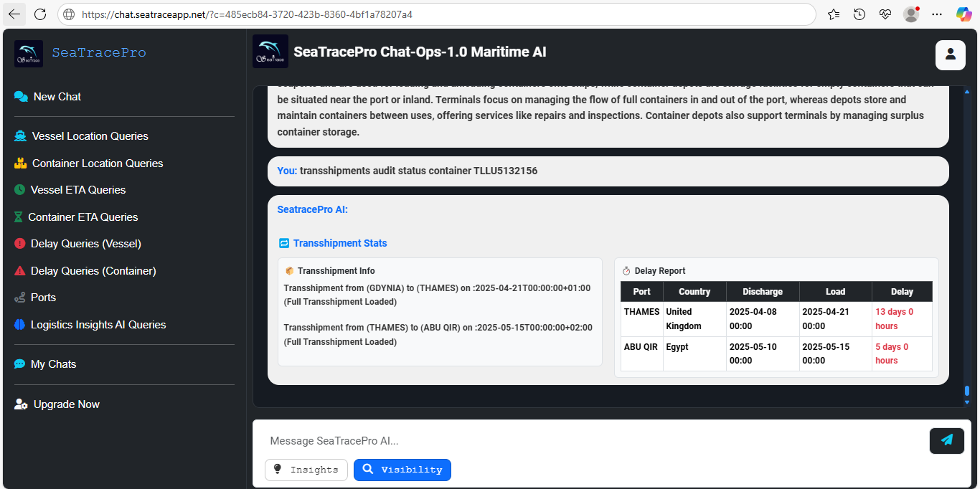Click the Delay column header
The height and width of the screenshot is (489, 980).
pyautogui.click(x=902, y=292)
